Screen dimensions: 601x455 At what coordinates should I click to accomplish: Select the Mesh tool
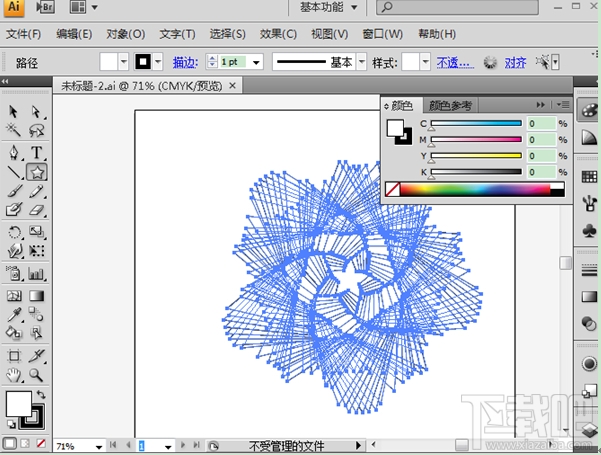click(14, 296)
